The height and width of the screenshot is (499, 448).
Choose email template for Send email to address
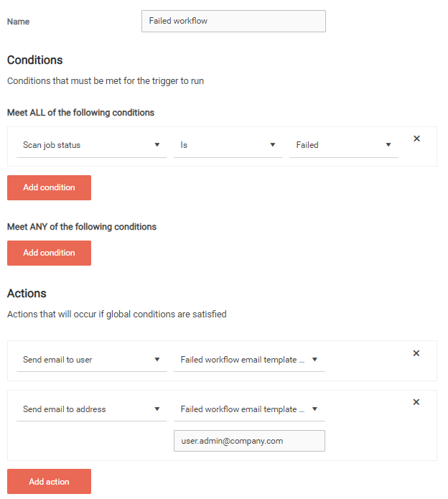pos(248,409)
